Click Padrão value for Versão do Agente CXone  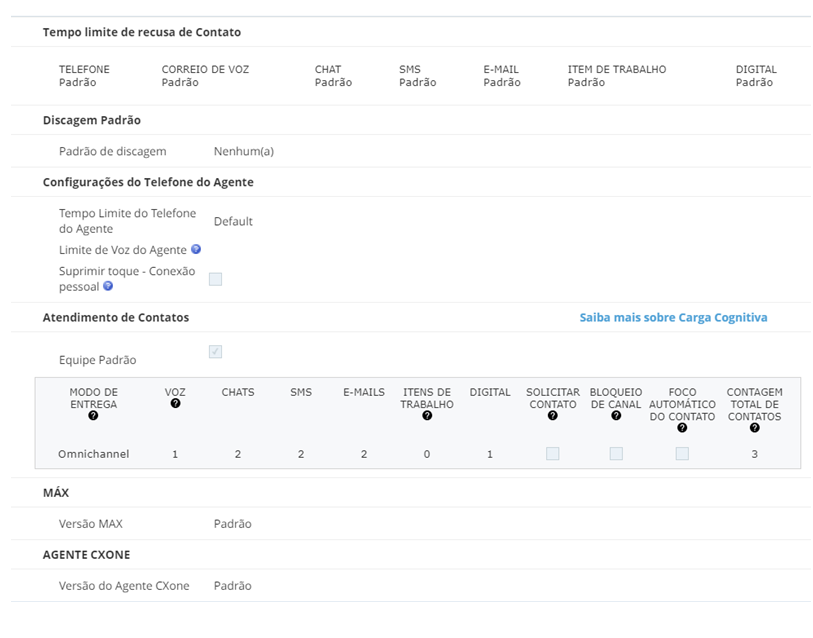tap(232, 586)
